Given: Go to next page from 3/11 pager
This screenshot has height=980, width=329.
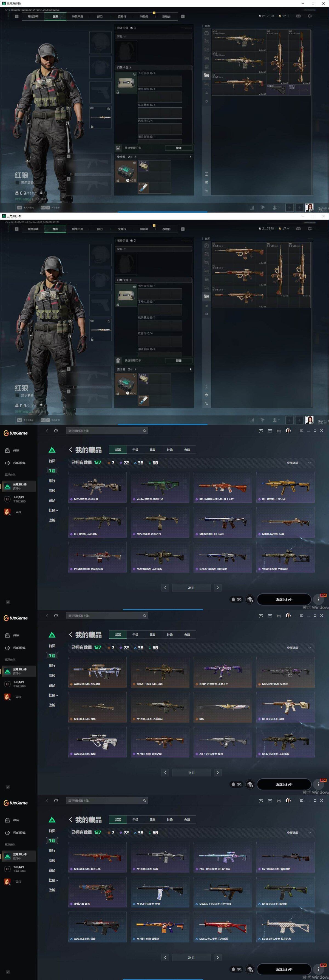Looking at the screenshot, I should tap(217, 957).
